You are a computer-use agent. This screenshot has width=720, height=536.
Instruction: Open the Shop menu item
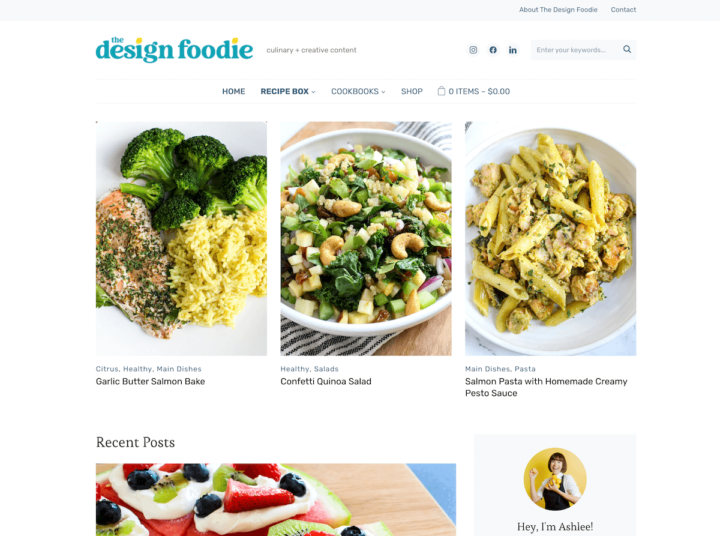[412, 91]
